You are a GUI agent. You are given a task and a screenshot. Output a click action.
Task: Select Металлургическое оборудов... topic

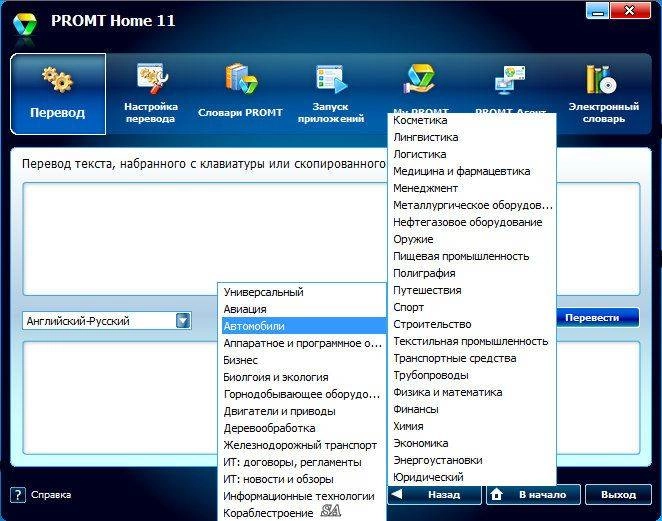(x=472, y=205)
